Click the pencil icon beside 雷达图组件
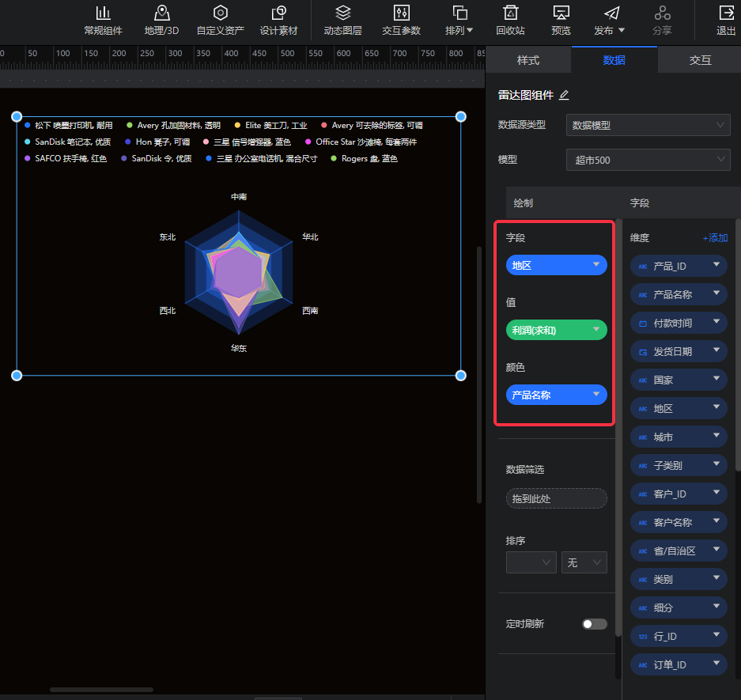 564,95
